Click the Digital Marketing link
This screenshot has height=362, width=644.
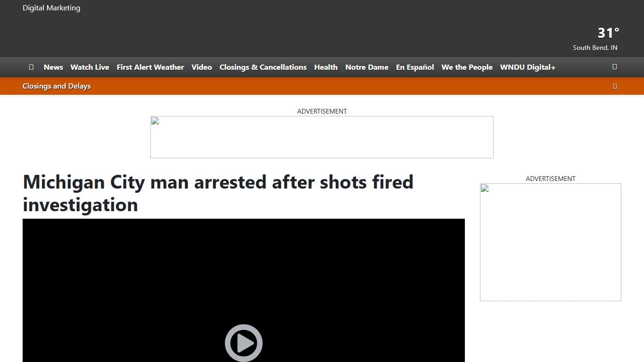click(51, 8)
